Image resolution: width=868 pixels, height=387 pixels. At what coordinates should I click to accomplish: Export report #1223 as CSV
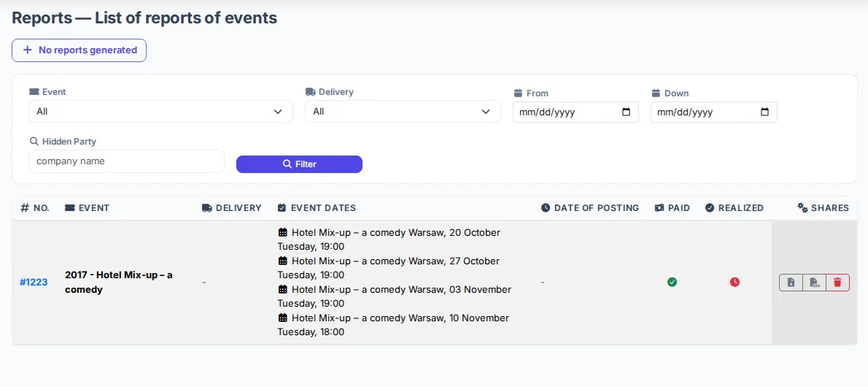814,282
